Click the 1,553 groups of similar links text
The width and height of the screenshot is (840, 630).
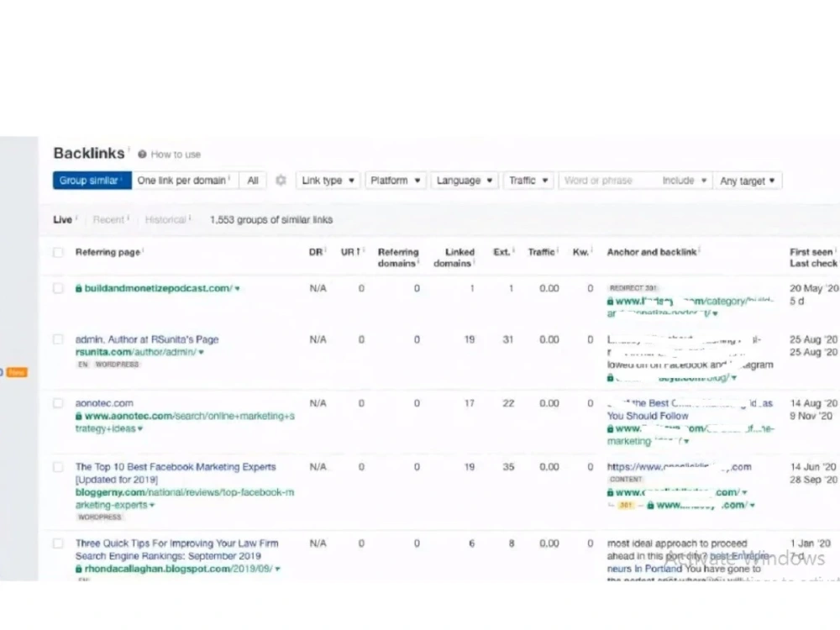(271, 219)
